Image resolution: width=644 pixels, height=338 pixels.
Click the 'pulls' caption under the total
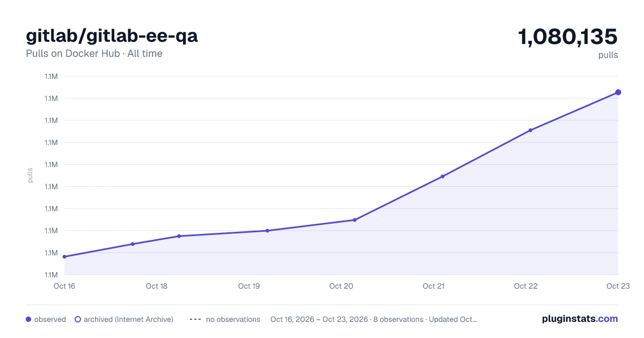pyautogui.click(x=609, y=55)
